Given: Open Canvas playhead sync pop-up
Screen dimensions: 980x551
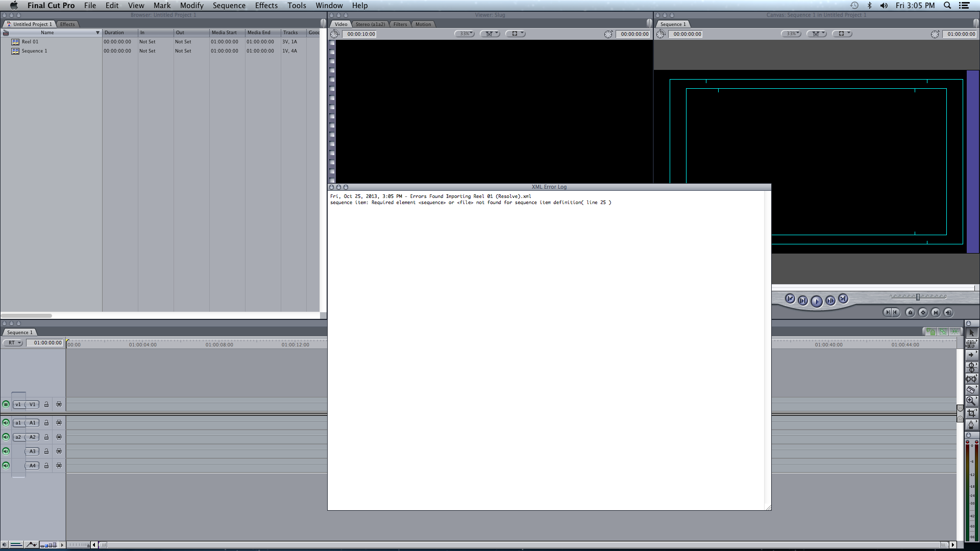Looking at the screenshot, I should pyautogui.click(x=817, y=34).
